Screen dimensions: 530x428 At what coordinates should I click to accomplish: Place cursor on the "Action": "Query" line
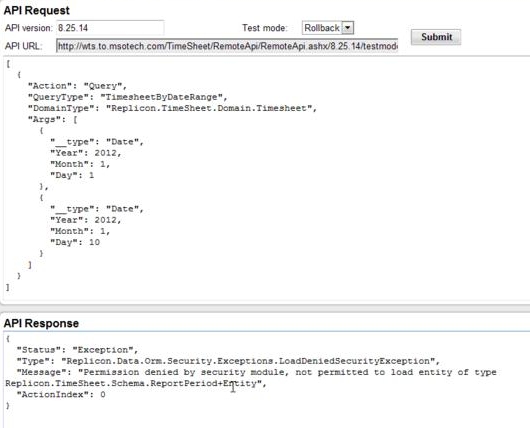[77, 86]
